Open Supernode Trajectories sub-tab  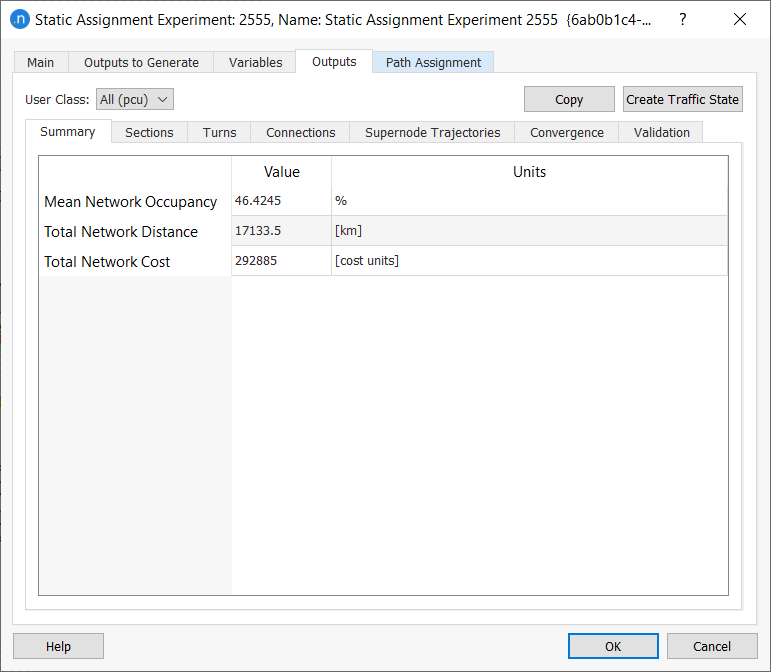[x=432, y=132]
